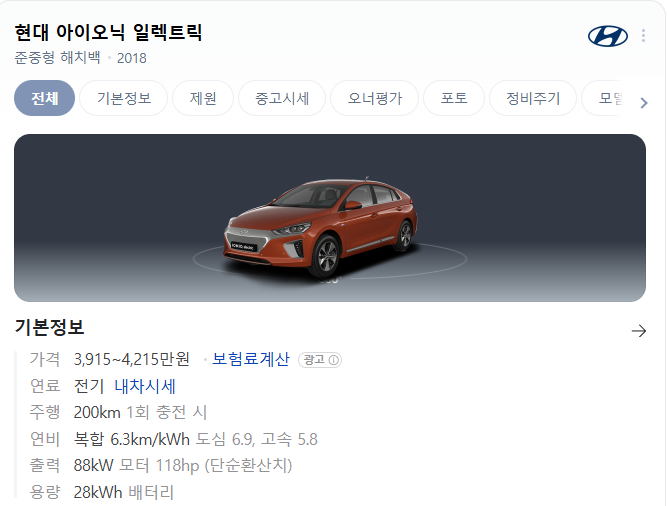
Task: Open the 오너평가 tab
Action: [375, 98]
